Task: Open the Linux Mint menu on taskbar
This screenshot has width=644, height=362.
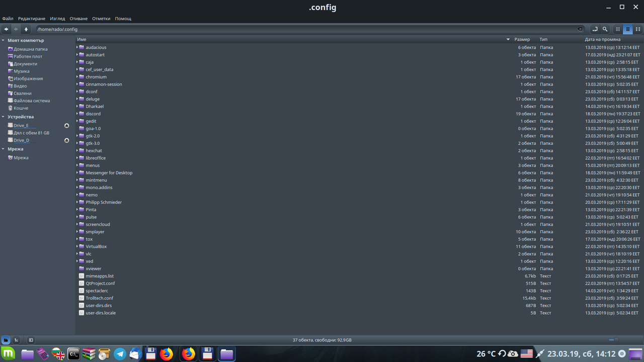Action: (x=9, y=354)
